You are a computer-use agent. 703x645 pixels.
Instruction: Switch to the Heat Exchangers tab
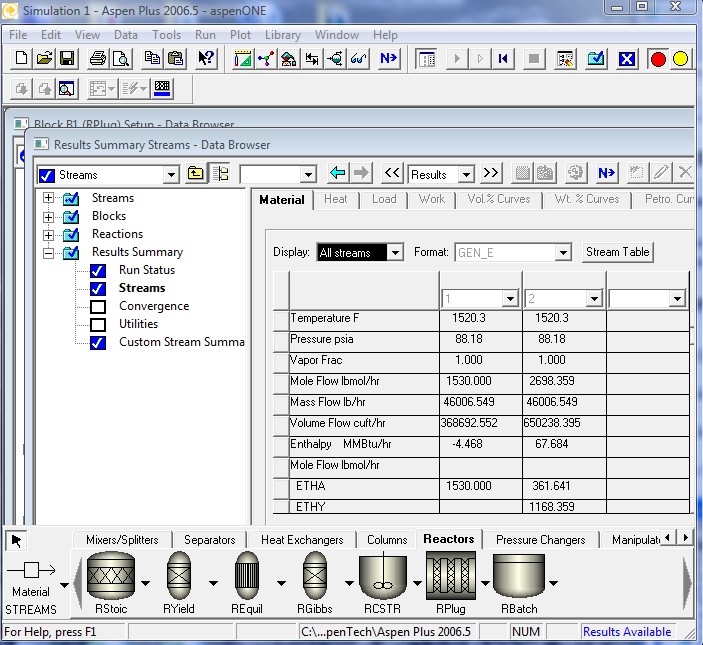[x=301, y=540]
